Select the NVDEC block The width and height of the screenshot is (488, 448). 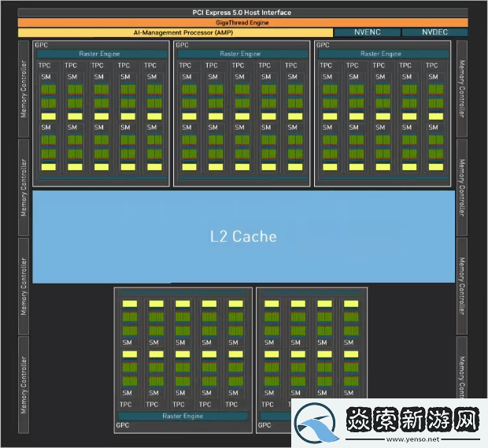[434, 32]
